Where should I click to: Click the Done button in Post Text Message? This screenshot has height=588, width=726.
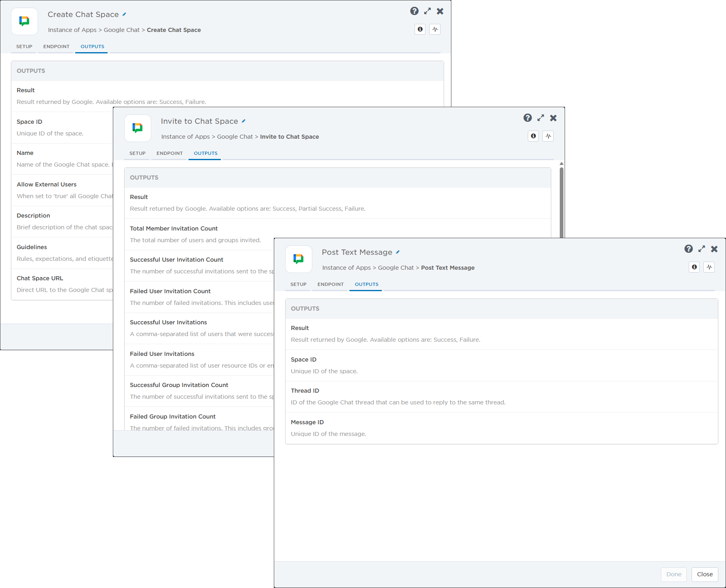coord(674,574)
